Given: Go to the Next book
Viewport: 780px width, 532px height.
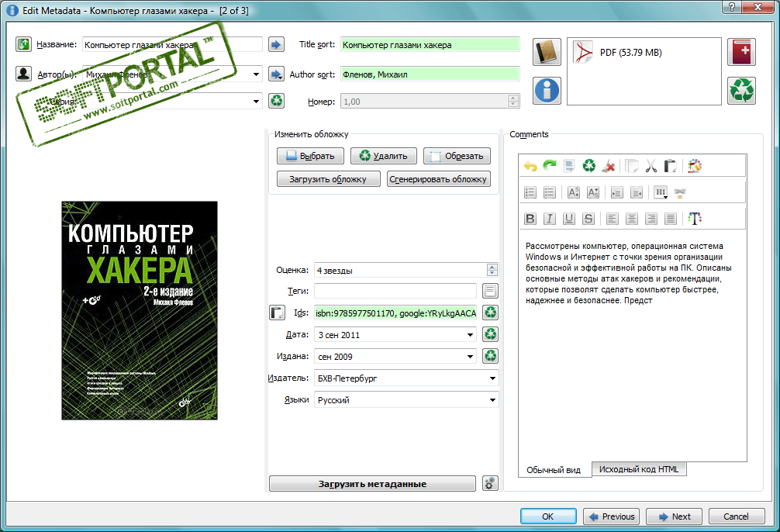Looking at the screenshot, I should (x=674, y=516).
